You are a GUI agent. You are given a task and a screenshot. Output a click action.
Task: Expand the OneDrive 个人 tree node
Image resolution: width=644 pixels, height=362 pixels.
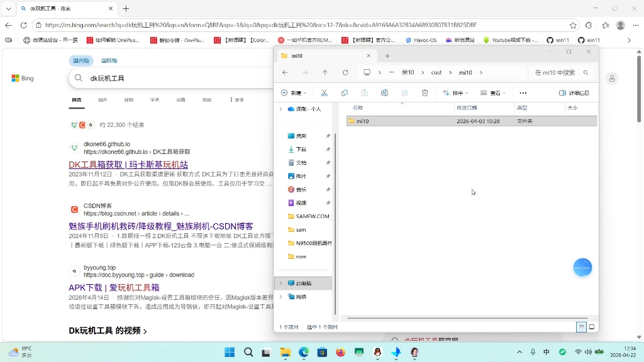[x=281, y=109]
